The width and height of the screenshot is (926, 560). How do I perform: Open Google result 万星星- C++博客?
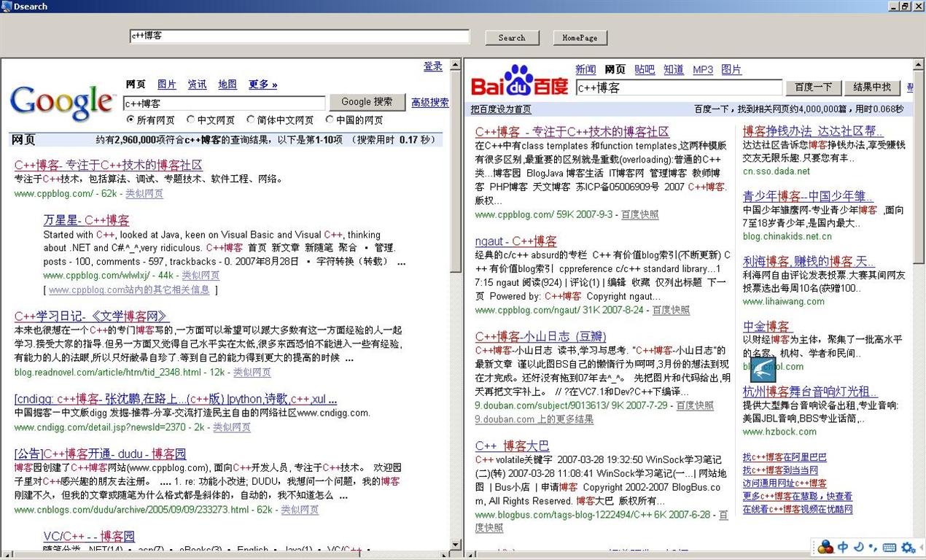(x=86, y=220)
